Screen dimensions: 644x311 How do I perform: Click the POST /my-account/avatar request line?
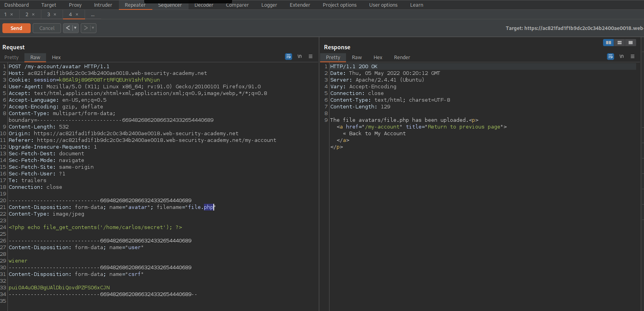59,67
